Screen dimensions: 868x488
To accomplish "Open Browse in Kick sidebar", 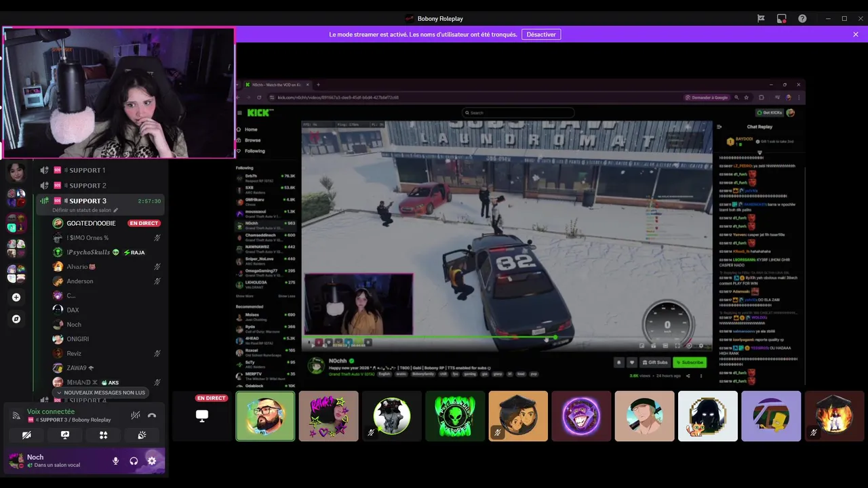I will [x=252, y=140].
